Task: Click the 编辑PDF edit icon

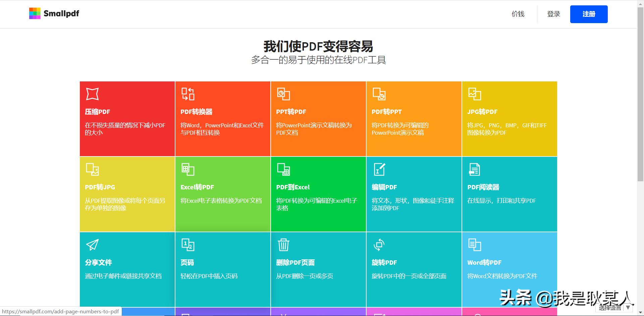Action: pos(379,169)
